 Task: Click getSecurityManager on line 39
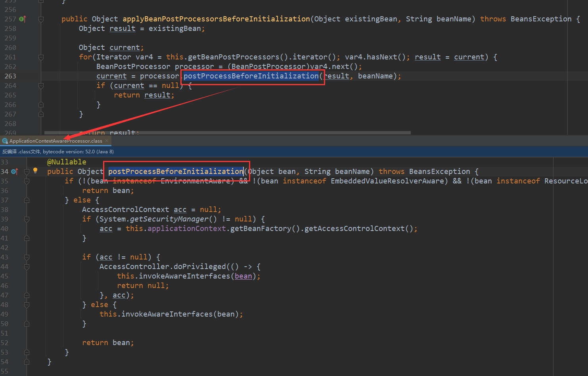click(x=169, y=219)
